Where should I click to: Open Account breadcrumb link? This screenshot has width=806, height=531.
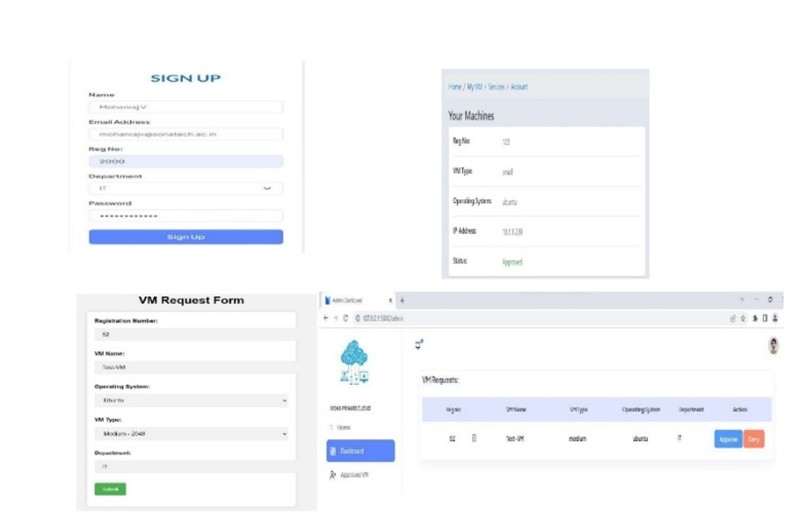coord(519,87)
